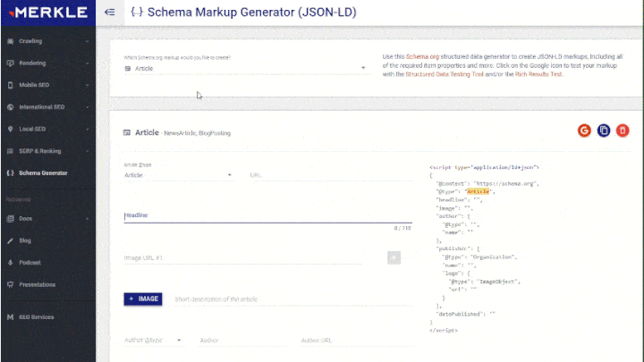Click the "Organization" value in the code

pyautogui.click(x=494, y=257)
